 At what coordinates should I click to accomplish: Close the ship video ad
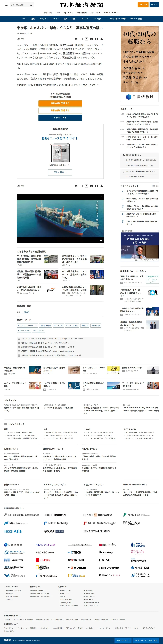(101, 197)
